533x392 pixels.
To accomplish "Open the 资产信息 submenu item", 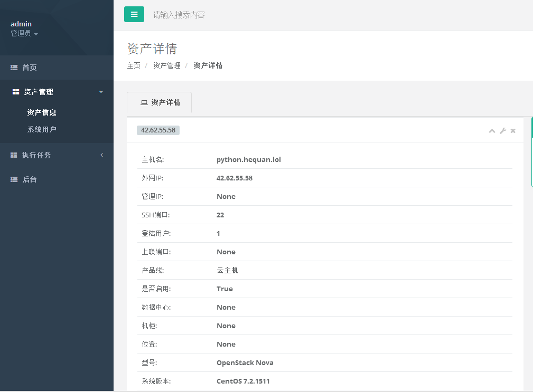I will pos(42,112).
